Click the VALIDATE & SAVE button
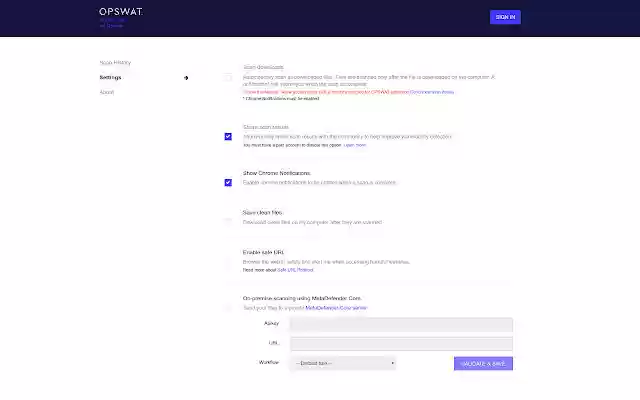 483,364
